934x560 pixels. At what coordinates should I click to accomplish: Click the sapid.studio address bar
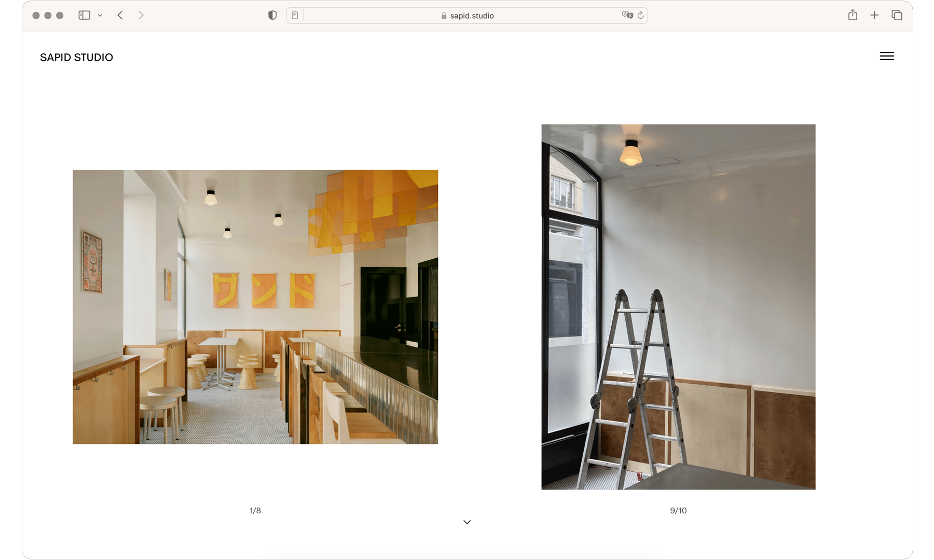tap(467, 16)
